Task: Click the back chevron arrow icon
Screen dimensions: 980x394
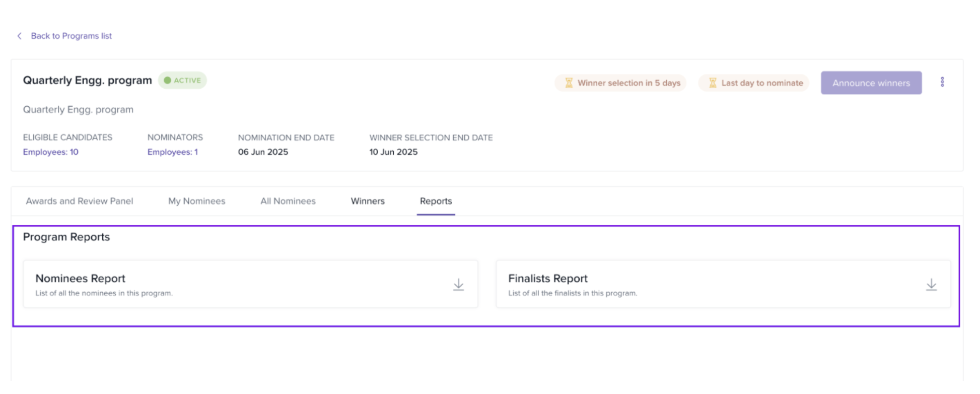Action: tap(19, 36)
